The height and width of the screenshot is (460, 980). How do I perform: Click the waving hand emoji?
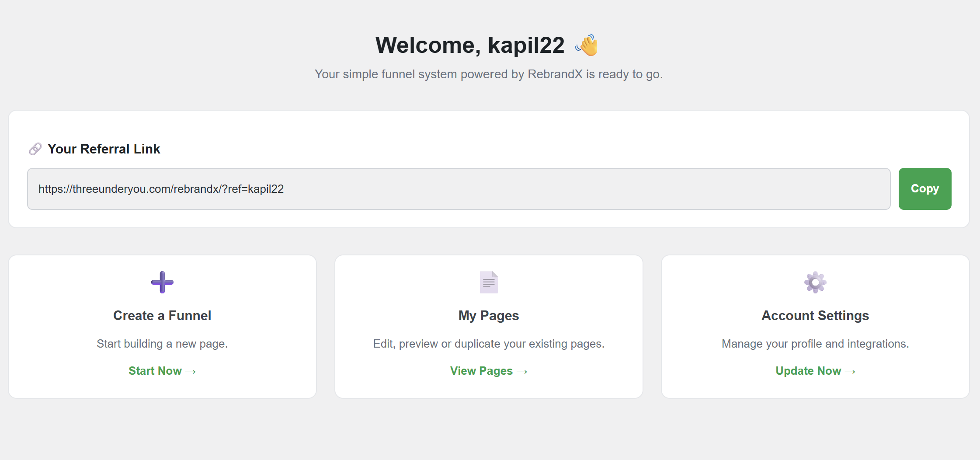point(587,45)
